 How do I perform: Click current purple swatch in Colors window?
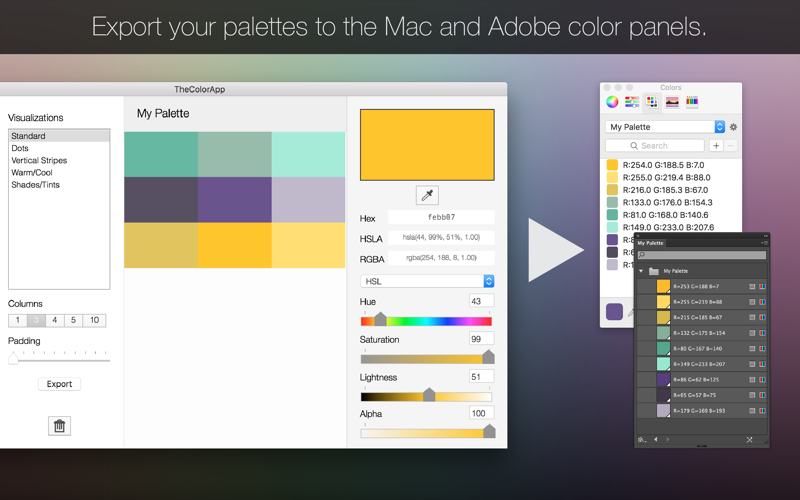point(614,311)
